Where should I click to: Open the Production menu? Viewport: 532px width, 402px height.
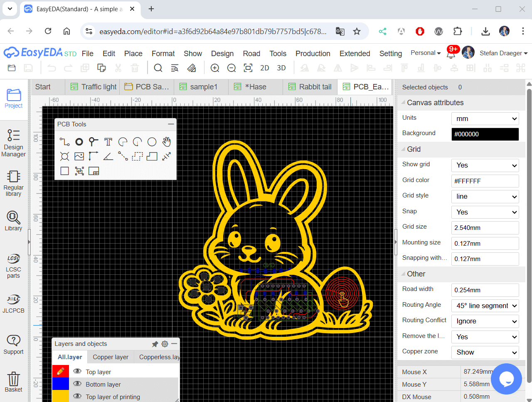(313, 54)
